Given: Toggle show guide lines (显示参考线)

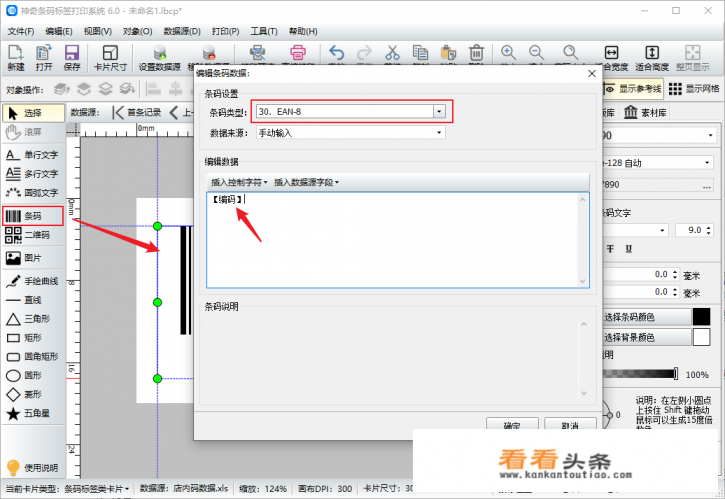Looking at the screenshot, I should click(633, 88).
